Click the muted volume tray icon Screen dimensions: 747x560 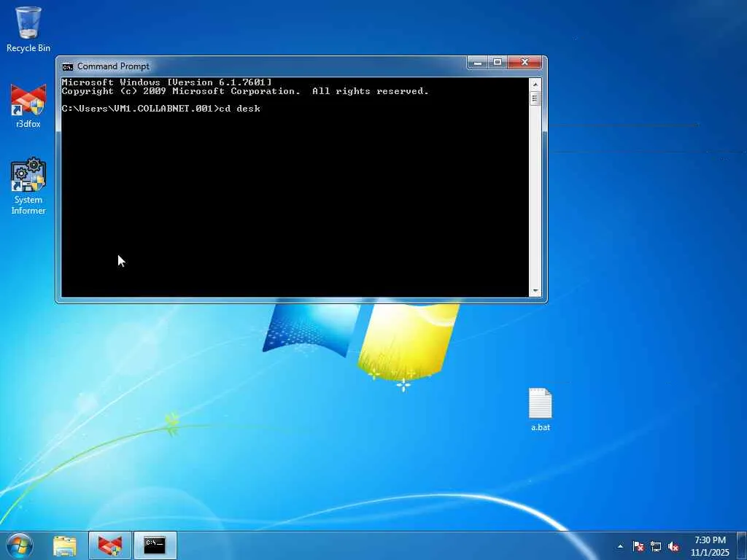[x=673, y=546]
